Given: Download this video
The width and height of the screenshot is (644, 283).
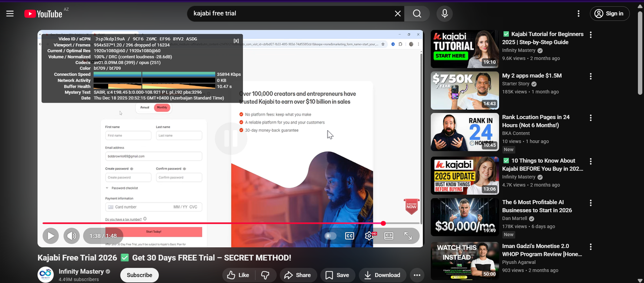Looking at the screenshot, I should coord(382,275).
